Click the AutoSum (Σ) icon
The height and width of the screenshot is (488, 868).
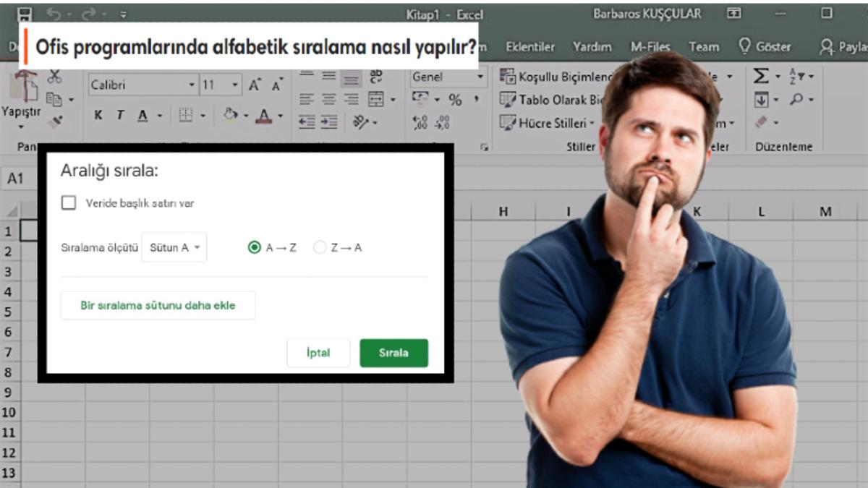(x=761, y=75)
